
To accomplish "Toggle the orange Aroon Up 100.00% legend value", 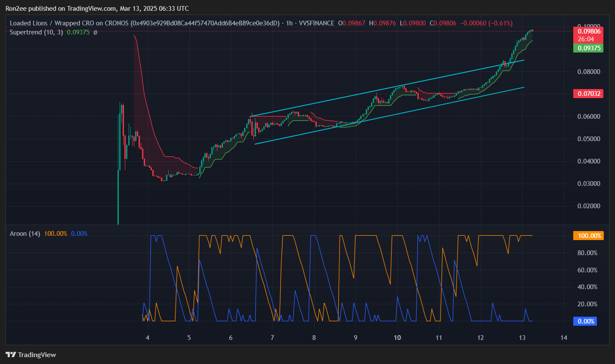I will pos(56,234).
